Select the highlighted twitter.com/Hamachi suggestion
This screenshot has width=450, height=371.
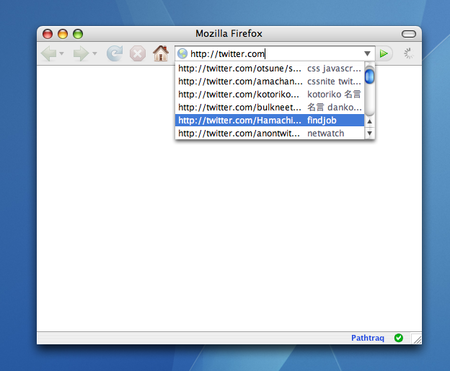click(270, 120)
